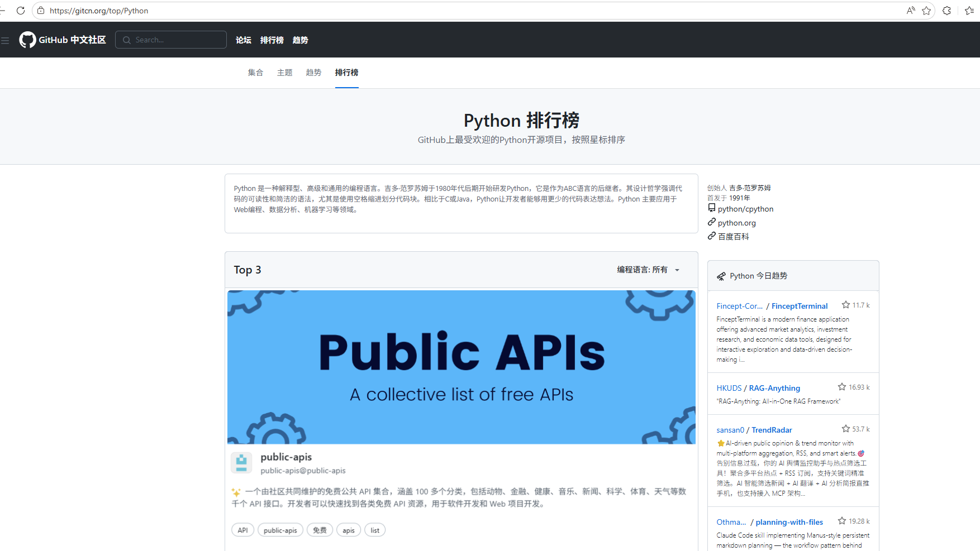Open the HKUDS owner link
This screenshot has width=980, height=551.
729,388
